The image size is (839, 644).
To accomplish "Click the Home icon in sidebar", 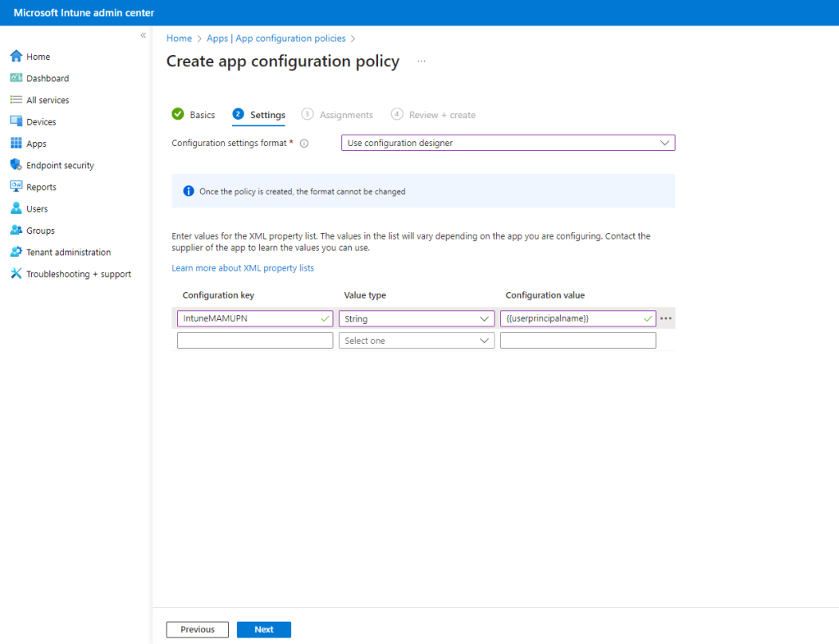I will pyautogui.click(x=16, y=57).
